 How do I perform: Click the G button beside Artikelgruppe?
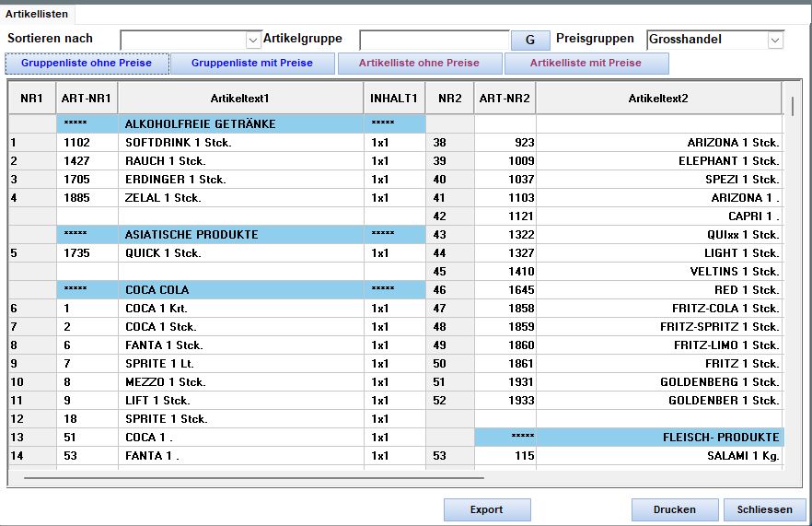pos(530,41)
